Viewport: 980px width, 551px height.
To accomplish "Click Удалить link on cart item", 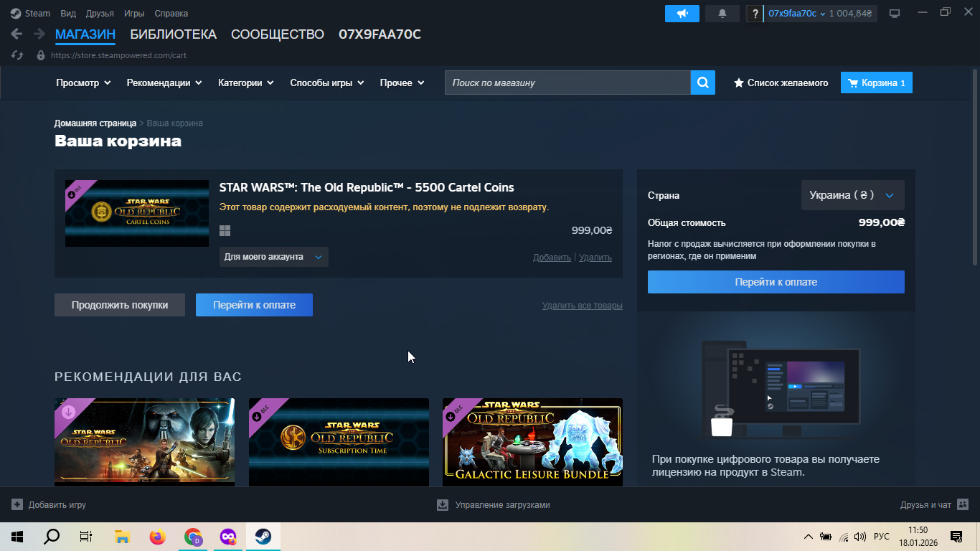I will [595, 258].
